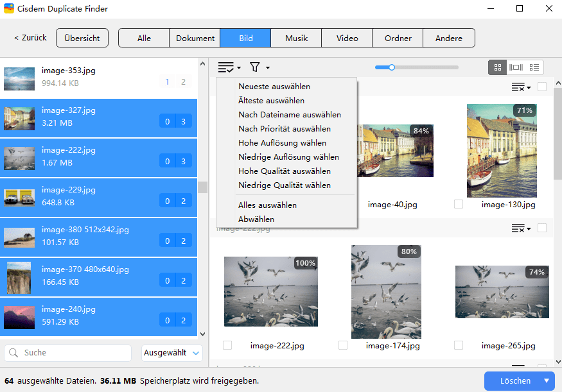Tick the checkbox next to image-174.jpg
Viewport: 562px width, 392px height.
coord(343,345)
